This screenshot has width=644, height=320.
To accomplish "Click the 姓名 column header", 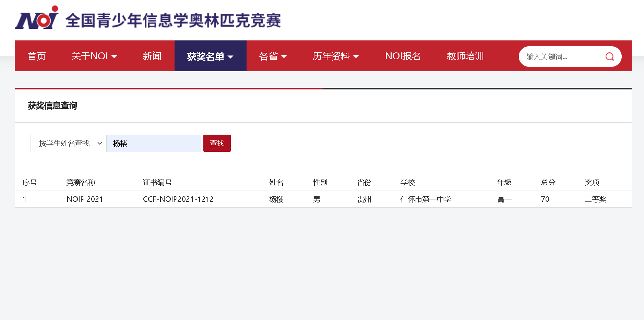I will tap(276, 183).
